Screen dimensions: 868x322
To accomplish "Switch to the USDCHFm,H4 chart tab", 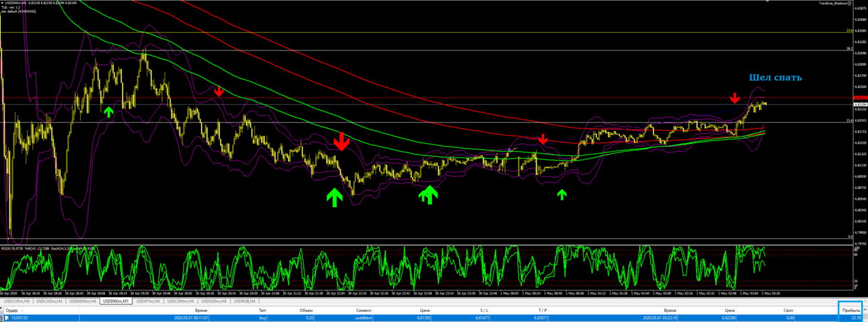I will coord(17,301).
